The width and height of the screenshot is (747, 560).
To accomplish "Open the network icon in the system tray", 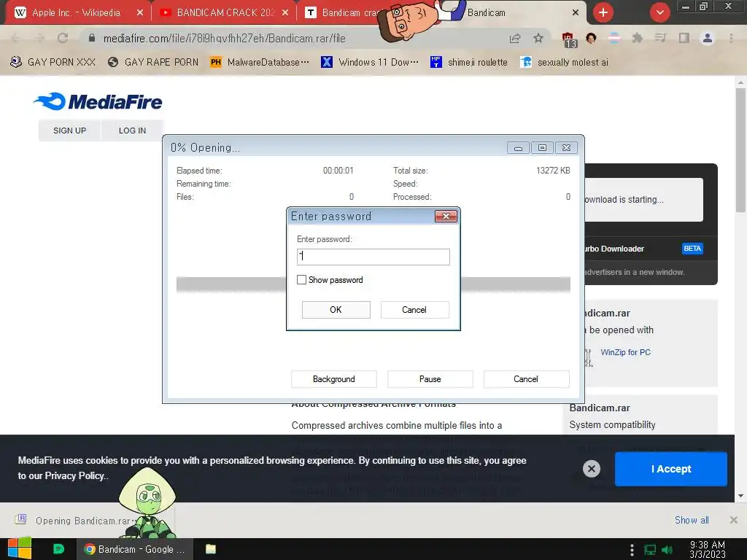I will click(650, 550).
